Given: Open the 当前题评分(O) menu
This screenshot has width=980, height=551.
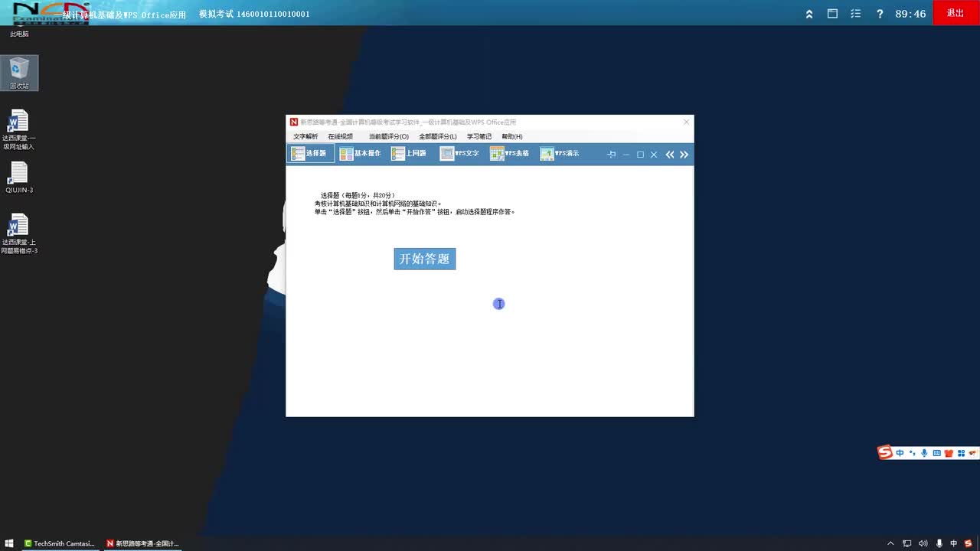Looking at the screenshot, I should (x=389, y=136).
